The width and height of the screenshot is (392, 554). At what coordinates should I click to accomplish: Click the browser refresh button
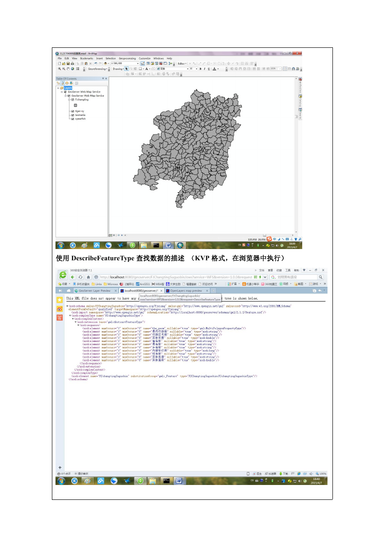(x=80, y=277)
